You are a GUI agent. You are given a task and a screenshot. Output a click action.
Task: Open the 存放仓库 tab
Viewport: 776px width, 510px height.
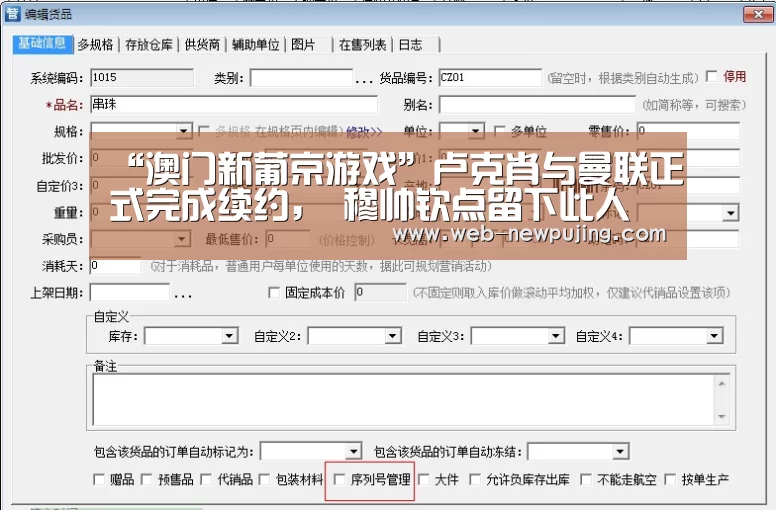tap(148, 45)
